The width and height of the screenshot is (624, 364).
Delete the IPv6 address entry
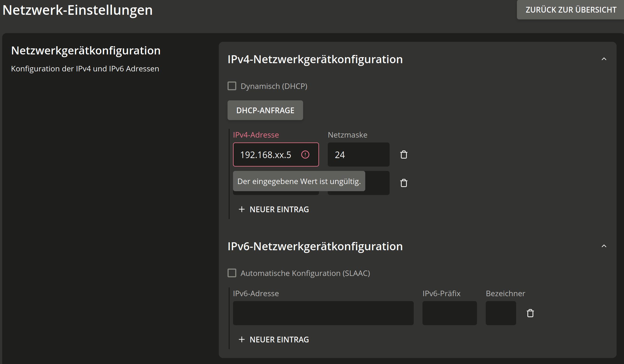click(530, 313)
